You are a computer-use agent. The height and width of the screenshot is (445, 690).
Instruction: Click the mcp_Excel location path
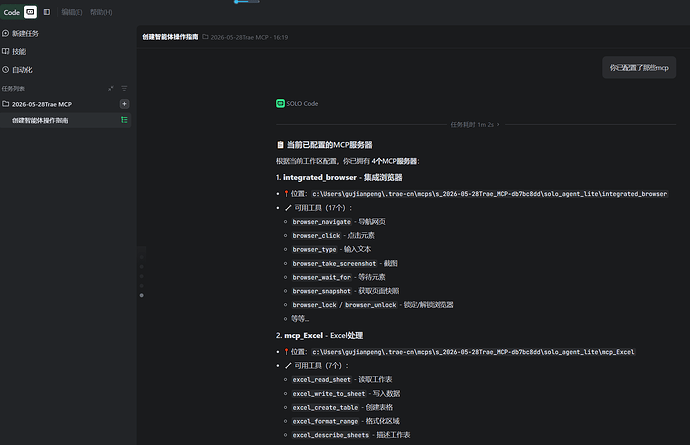[473, 352]
